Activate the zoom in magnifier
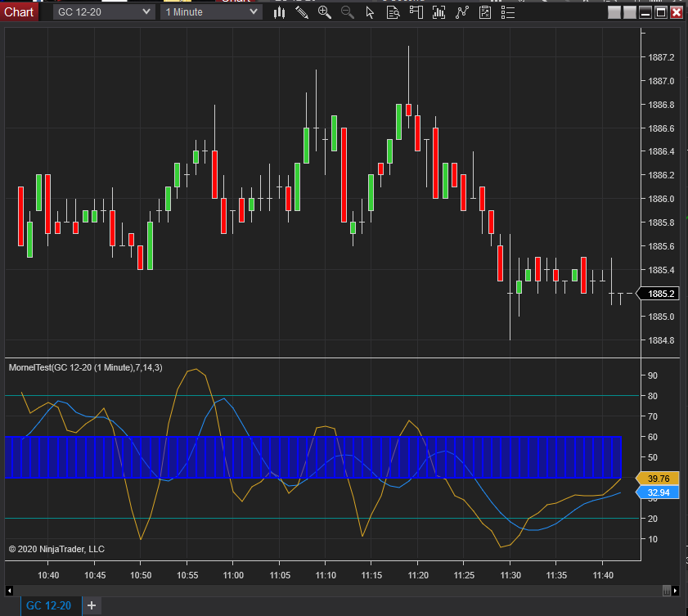This screenshot has width=688, height=616. point(325,12)
